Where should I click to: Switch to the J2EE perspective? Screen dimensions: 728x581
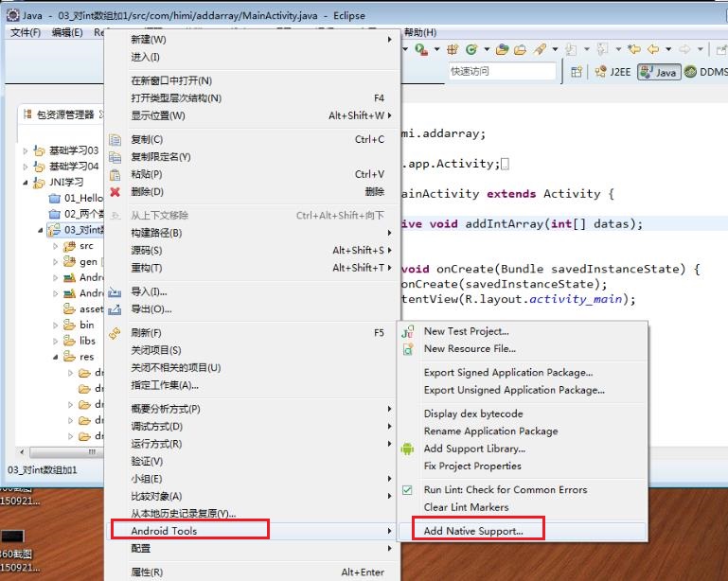click(613, 72)
